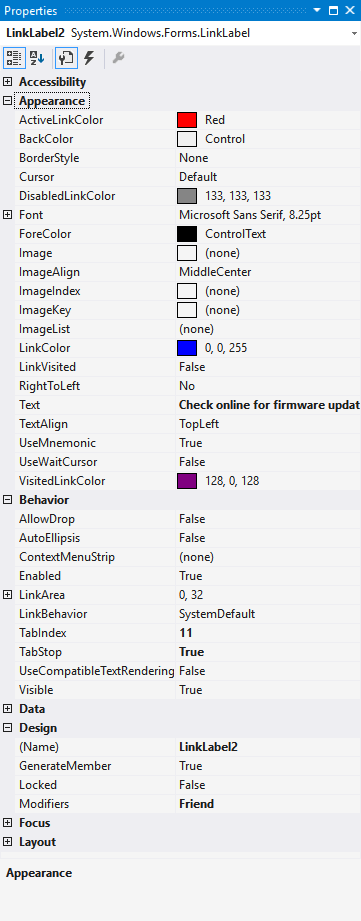Expand the Font property
Image resolution: width=361 pixels, height=921 pixels.
coord(8,215)
